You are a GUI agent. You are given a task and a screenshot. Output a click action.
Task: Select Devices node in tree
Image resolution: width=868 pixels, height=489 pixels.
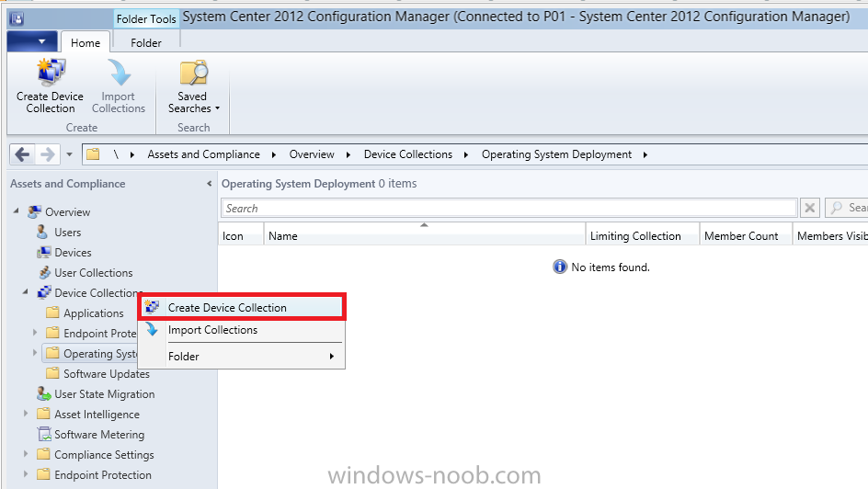pos(73,252)
